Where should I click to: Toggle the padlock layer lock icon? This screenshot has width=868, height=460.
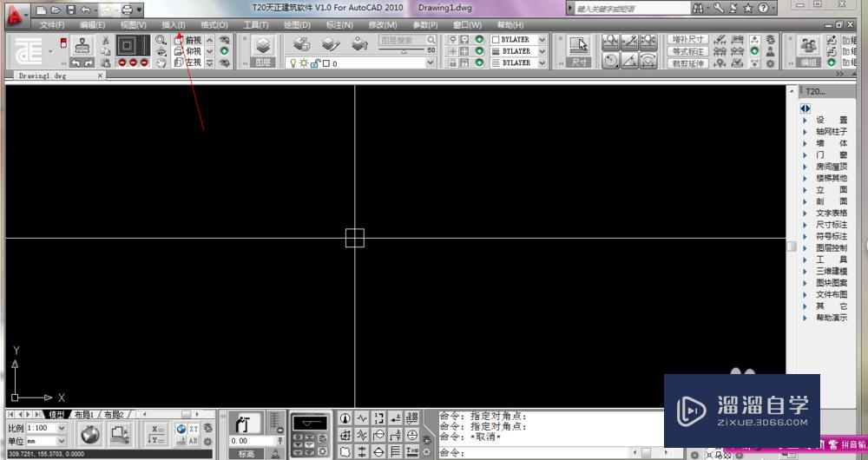(316, 63)
